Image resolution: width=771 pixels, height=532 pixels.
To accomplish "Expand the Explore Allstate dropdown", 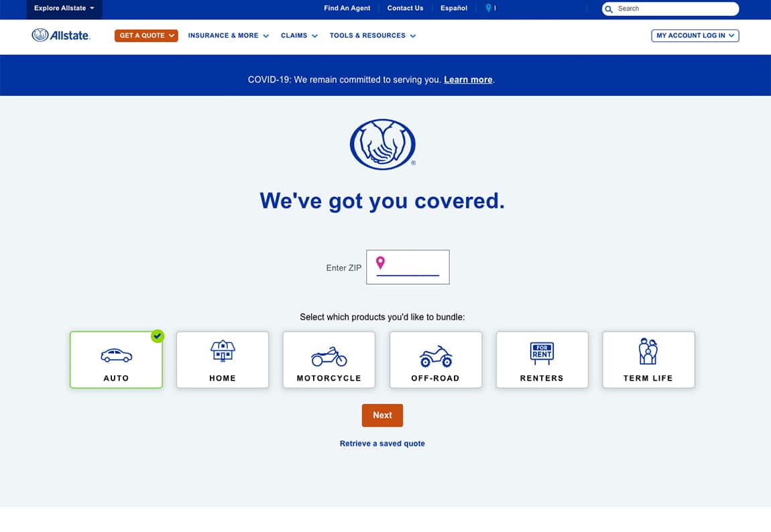I will pyautogui.click(x=64, y=8).
